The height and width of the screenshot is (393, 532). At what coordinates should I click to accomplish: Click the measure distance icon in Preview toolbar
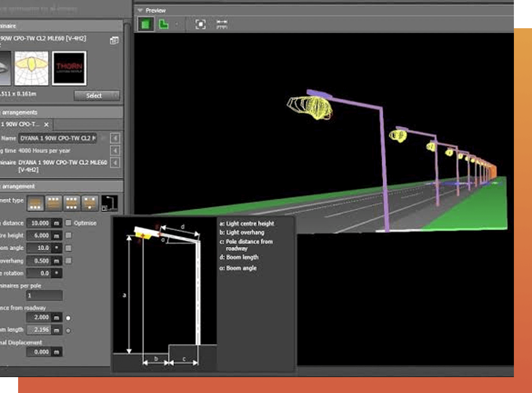(222, 24)
